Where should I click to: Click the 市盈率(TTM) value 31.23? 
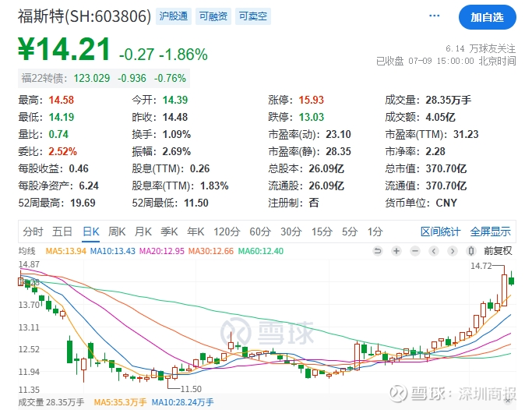click(x=466, y=134)
